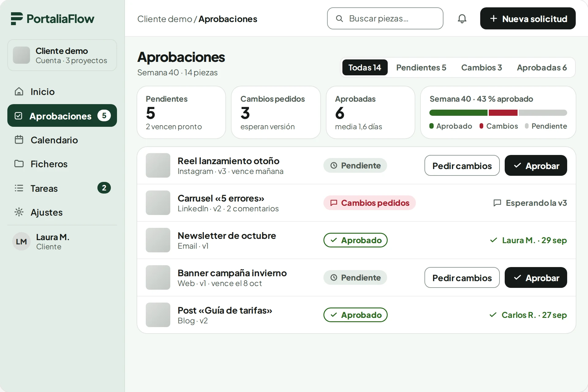Viewport: 588px width, 392px height.
Task: Click checkmark icon next to Laura M. · 29 sep
Action: [494, 240]
